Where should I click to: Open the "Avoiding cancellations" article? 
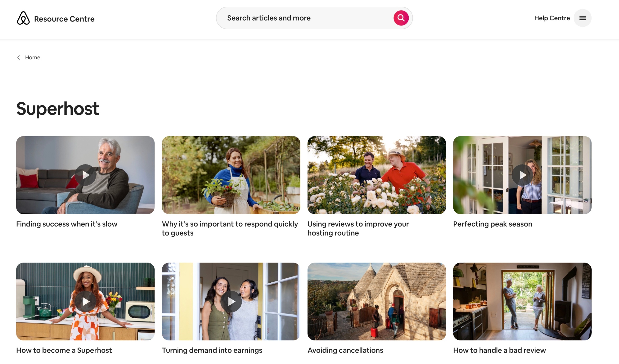tap(345, 350)
